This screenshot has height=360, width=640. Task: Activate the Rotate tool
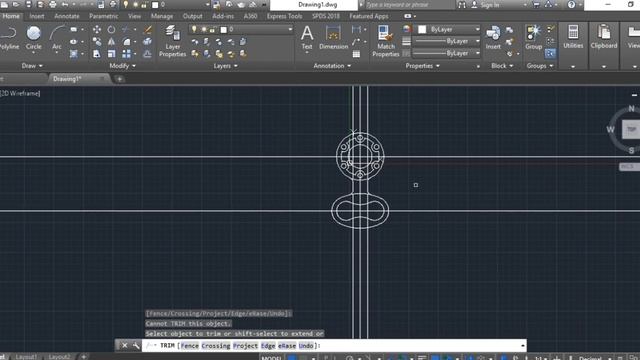coord(111,29)
